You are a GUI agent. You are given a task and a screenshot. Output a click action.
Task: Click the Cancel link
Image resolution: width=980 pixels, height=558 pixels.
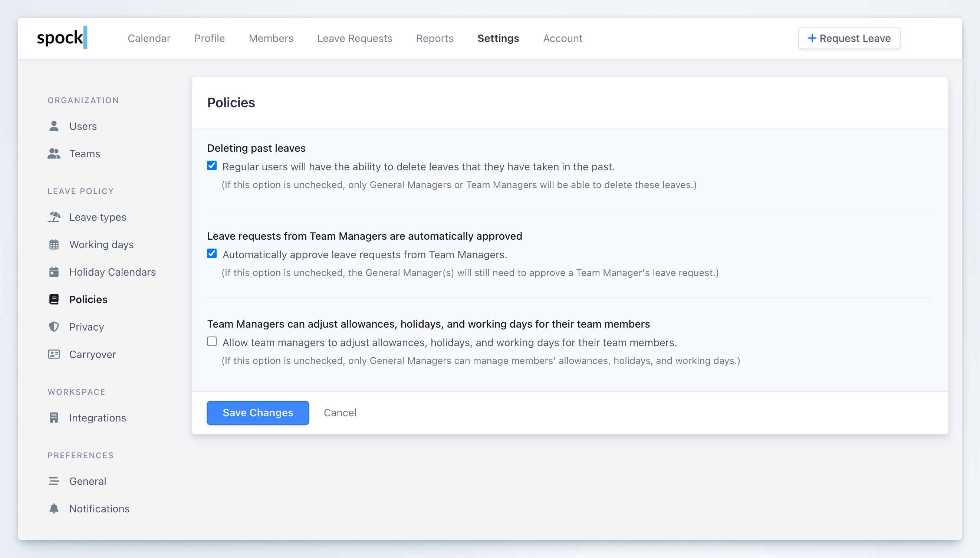340,413
